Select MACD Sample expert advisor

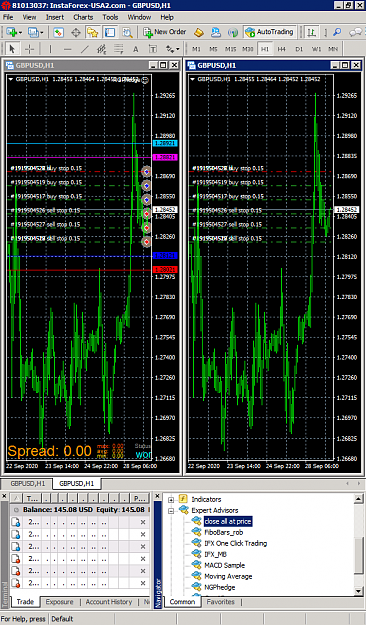click(x=224, y=565)
